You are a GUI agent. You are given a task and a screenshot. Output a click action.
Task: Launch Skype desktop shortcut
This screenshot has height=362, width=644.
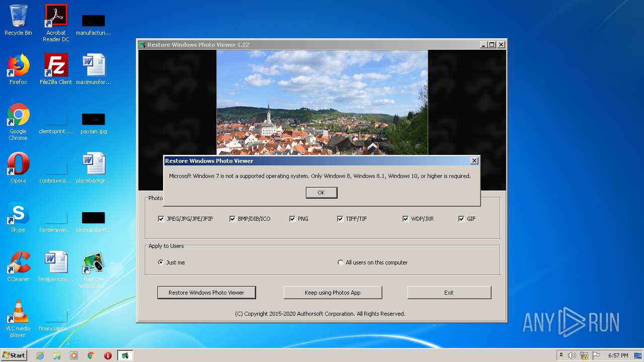tap(18, 217)
